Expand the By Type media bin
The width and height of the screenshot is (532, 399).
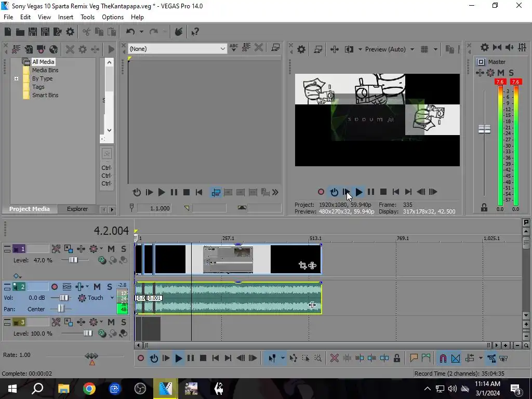coord(16,78)
